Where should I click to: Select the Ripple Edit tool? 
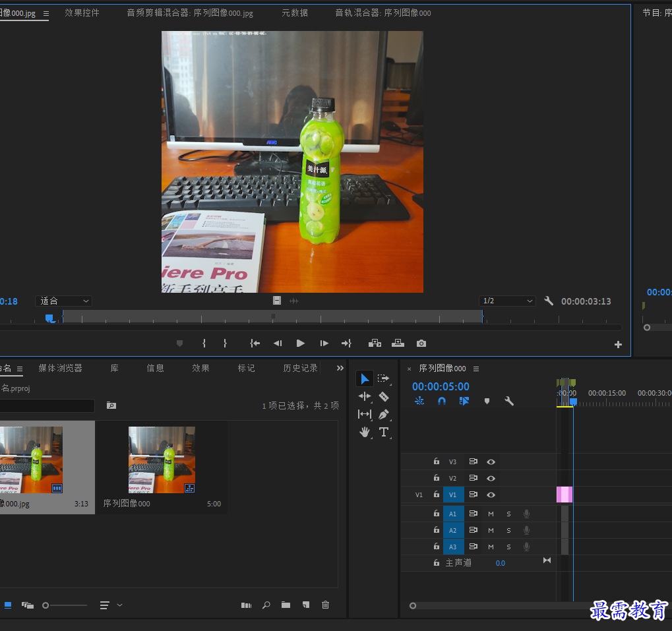pyautogui.click(x=365, y=396)
